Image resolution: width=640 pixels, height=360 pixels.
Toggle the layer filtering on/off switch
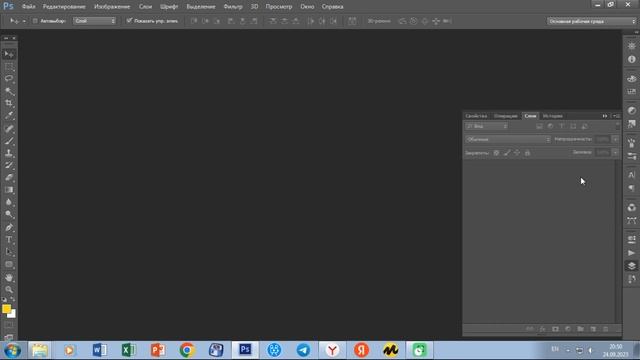[x=617, y=126]
